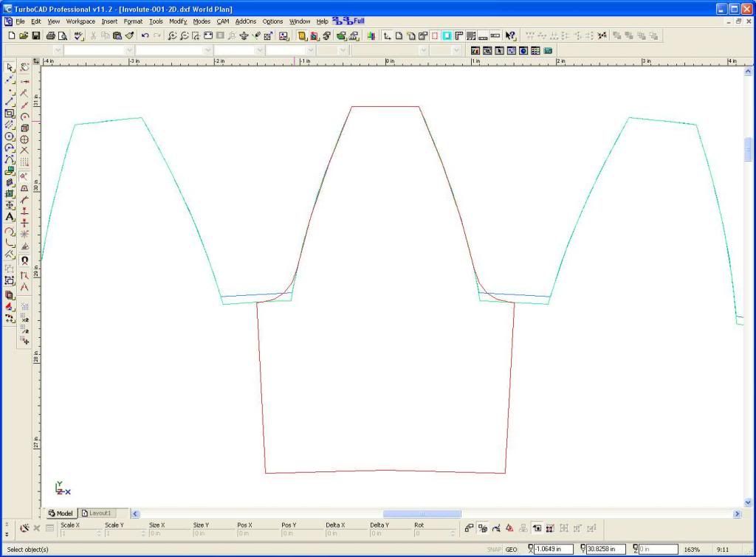Click the horizontal scrollbar right arrow
Screen dimensions: 756x557
(738, 513)
